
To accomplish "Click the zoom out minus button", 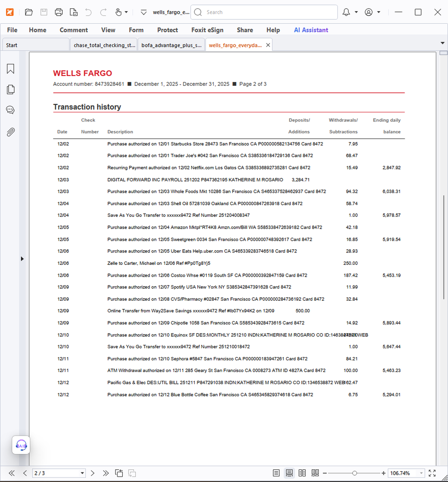I will 325,473.
